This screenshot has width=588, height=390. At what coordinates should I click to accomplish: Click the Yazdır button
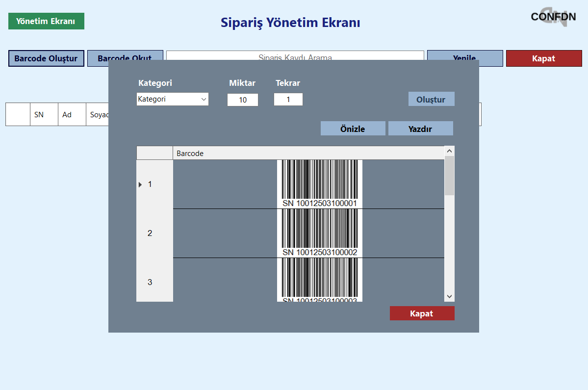(420, 128)
